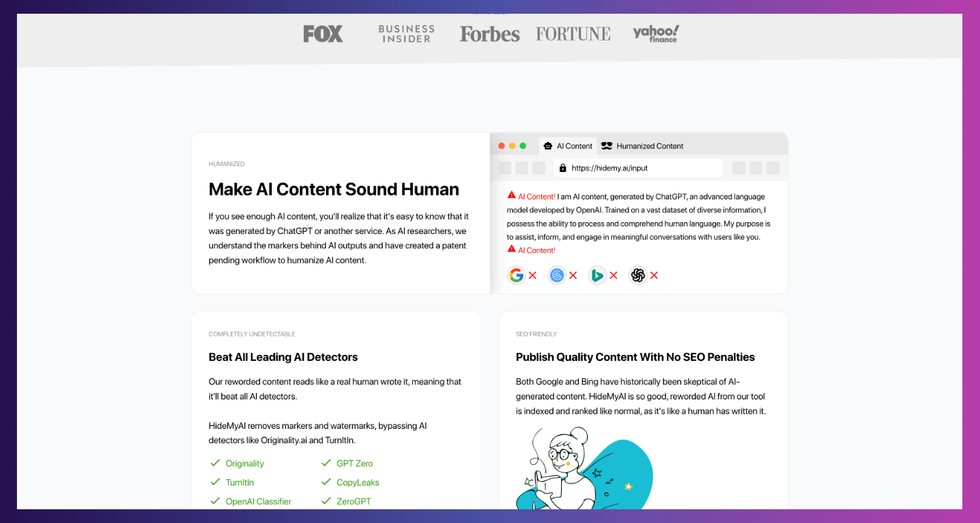Click the Google detector icon

[517, 275]
